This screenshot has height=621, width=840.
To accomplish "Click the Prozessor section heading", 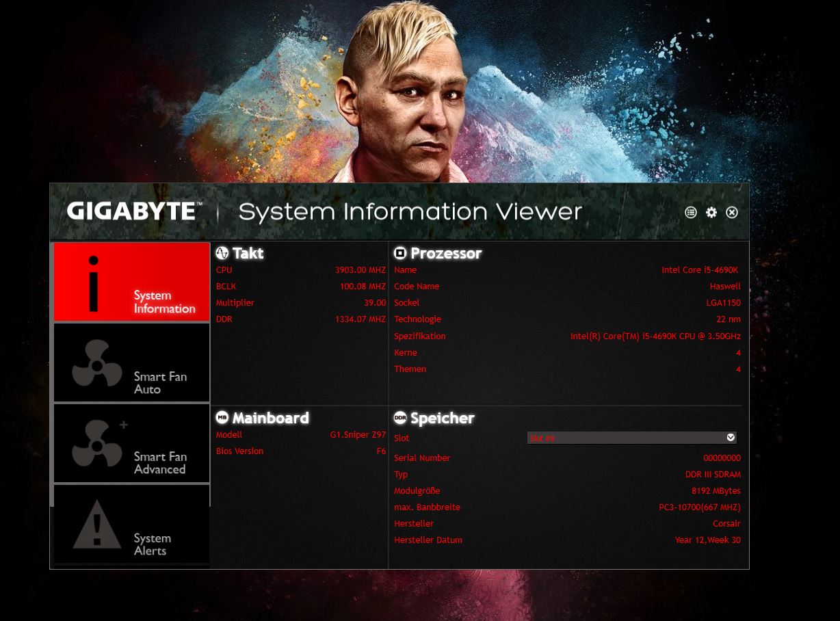I will pos(446,254).
